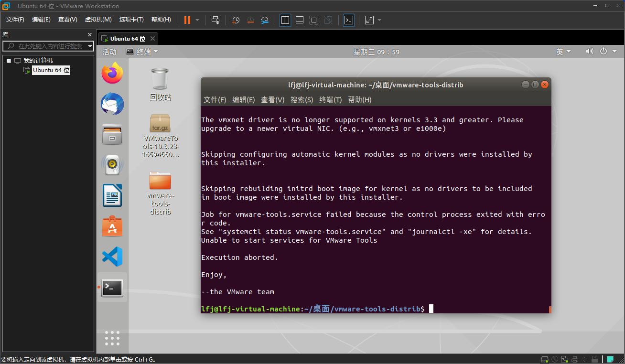Pause the virtual machine with the orange button

pyautogui.click(x=187, y=20)
